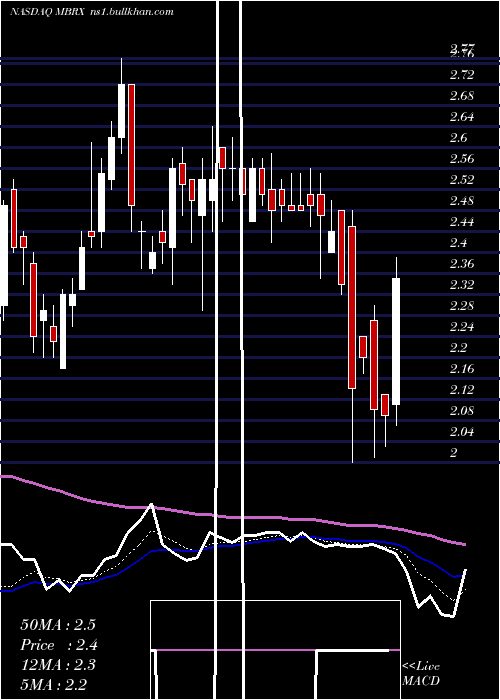Click the tallest red candle near 2.72
Screen dimensions: 500x700
131,145
